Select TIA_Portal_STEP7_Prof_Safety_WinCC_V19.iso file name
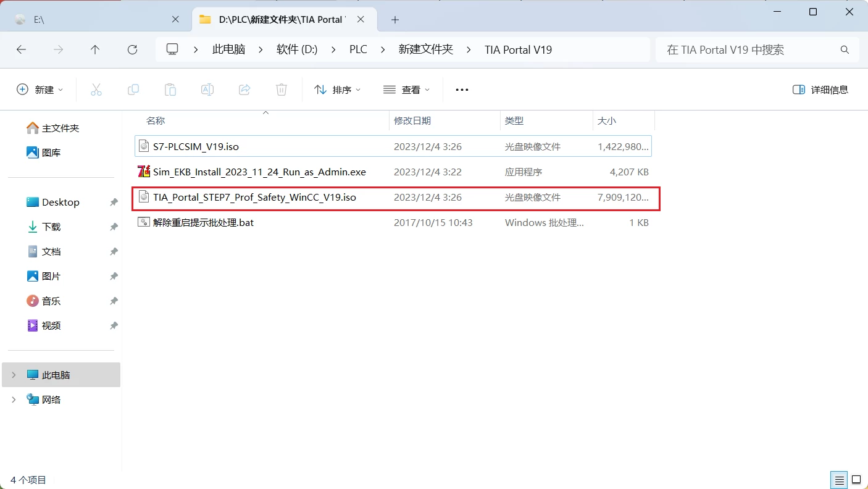868x489 pixels. (x=254, y=198)
